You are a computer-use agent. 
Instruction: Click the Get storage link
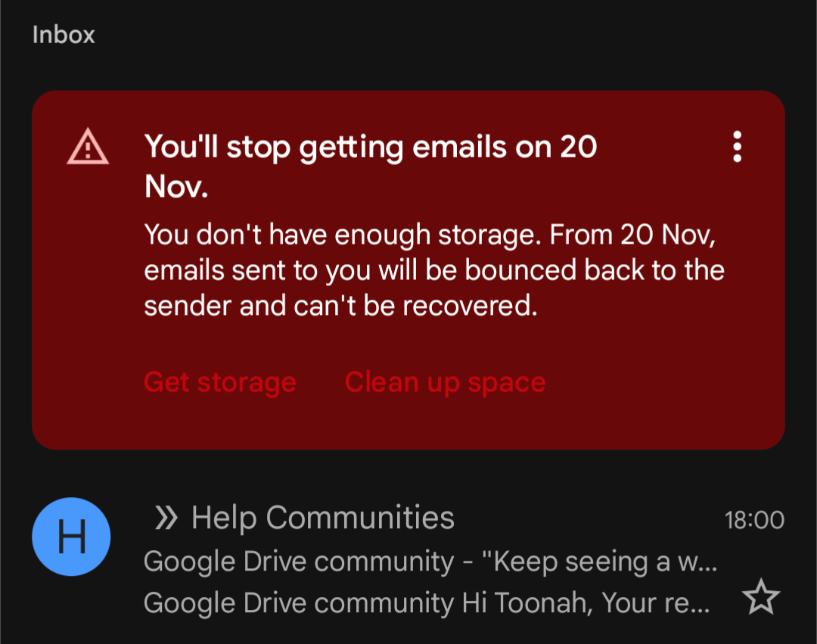coord(220,382)
